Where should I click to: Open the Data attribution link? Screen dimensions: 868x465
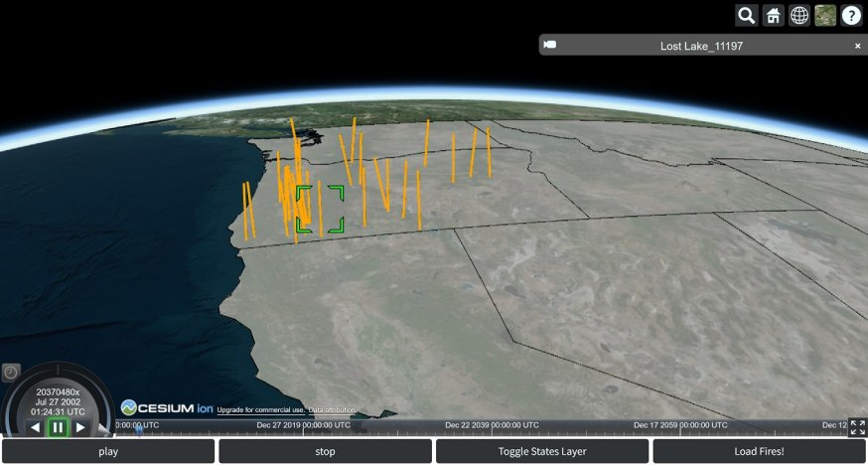331,410
